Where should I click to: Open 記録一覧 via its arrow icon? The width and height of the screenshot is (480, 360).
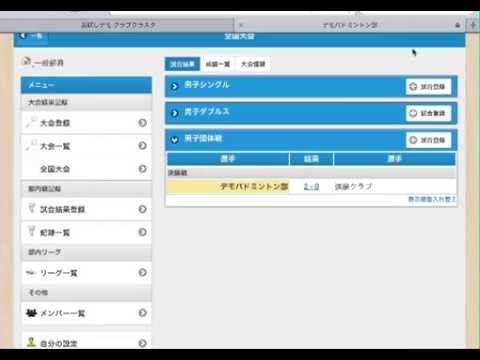142,232
